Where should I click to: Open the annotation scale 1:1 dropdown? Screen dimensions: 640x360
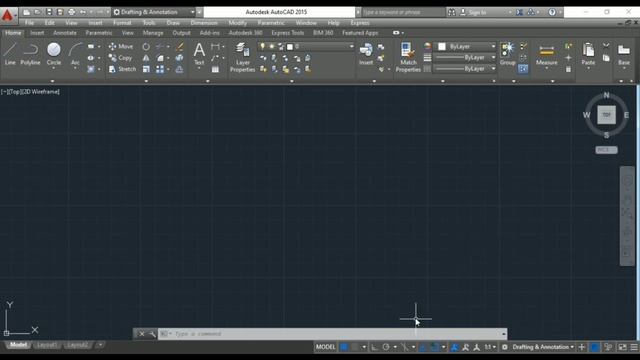pos(490,347)
